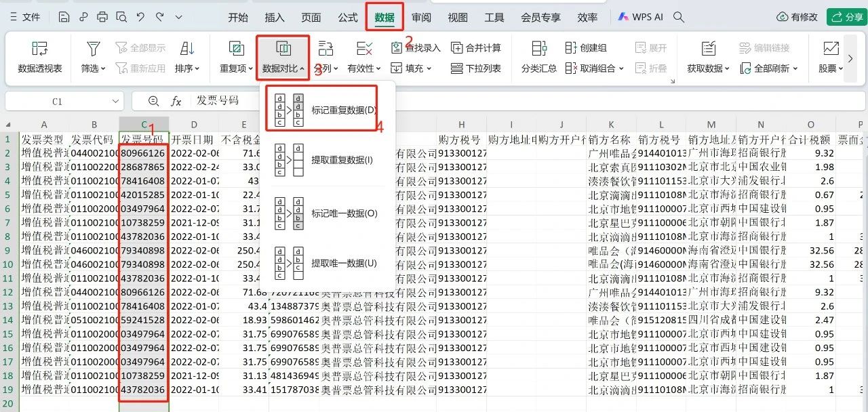
Task: Click the Print icon
Action: click(102, 17)
